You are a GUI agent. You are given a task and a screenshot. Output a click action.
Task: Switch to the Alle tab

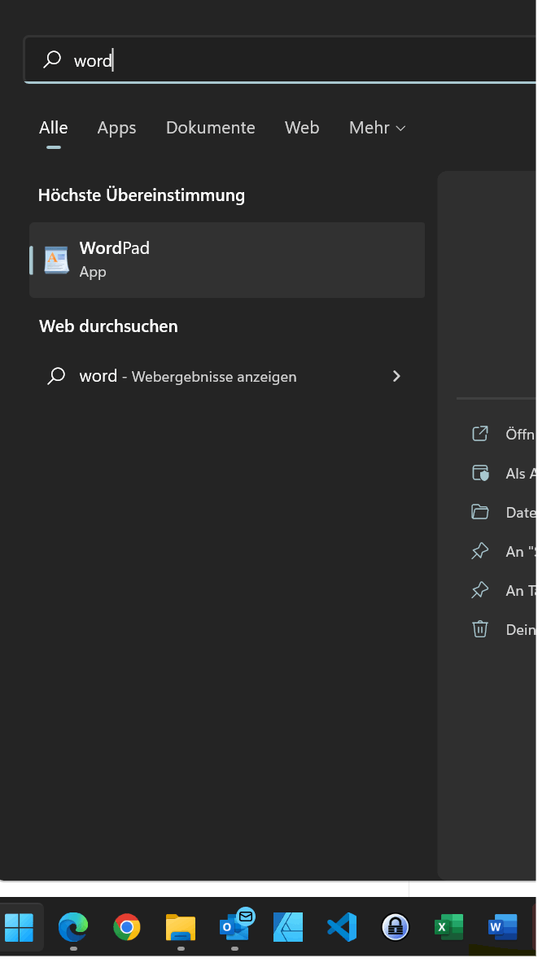(x=54, y=128)
